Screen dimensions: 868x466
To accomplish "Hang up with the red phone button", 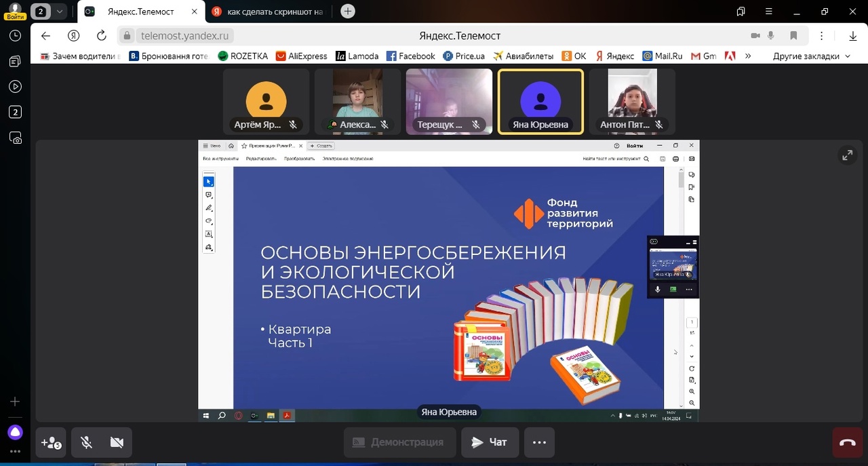I will [848, 442].
